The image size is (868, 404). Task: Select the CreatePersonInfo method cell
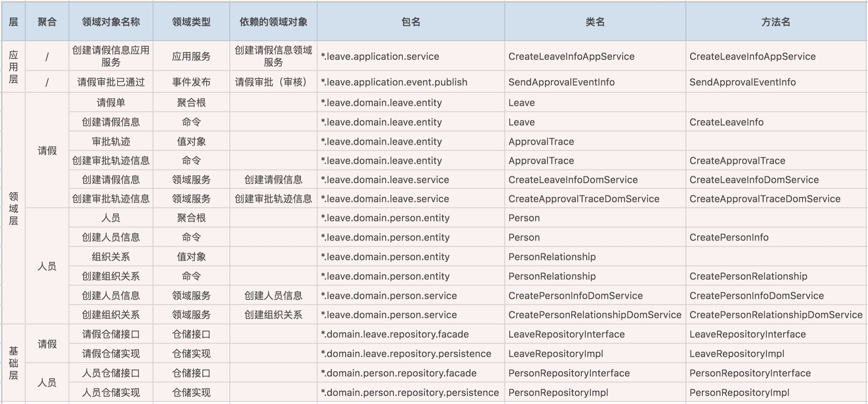pyautogui.click(x=729, y=237)
